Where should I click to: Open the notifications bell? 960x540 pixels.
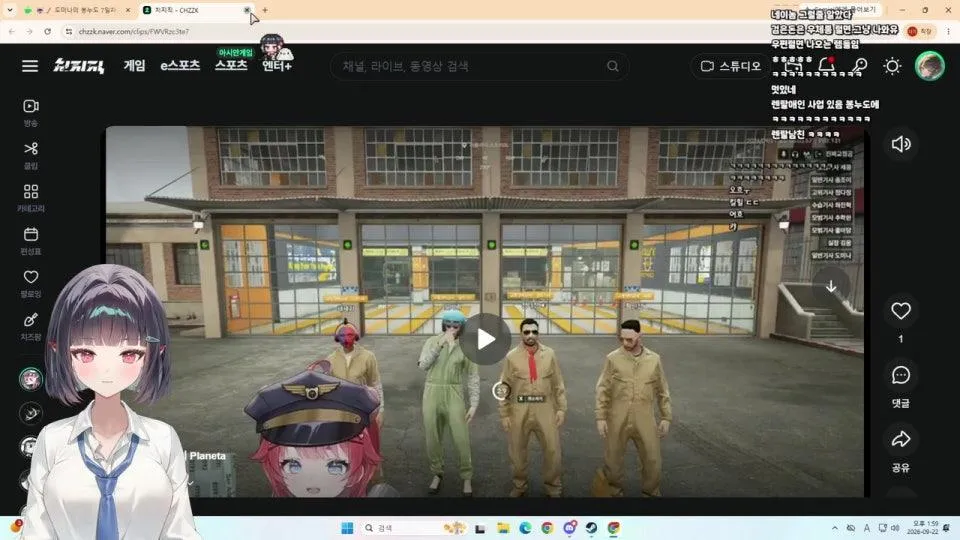pos(827,66)
